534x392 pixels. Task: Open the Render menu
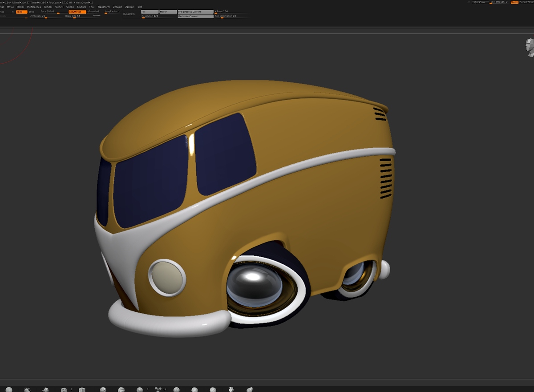[x=48, y=7]
